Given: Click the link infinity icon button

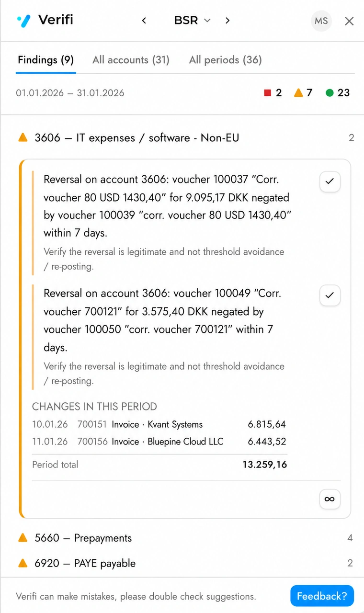Looking at the screenshot, I should pos(330,499).
